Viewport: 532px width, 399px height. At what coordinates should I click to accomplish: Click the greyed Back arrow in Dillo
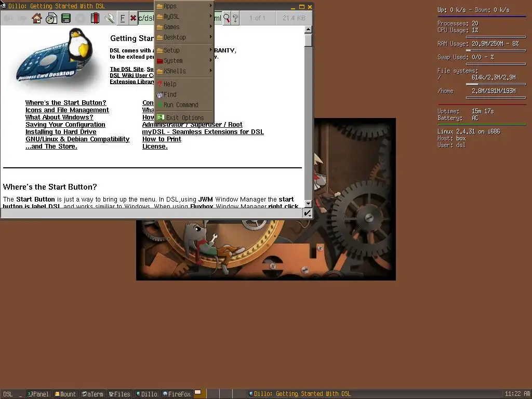tap(8, 18)
